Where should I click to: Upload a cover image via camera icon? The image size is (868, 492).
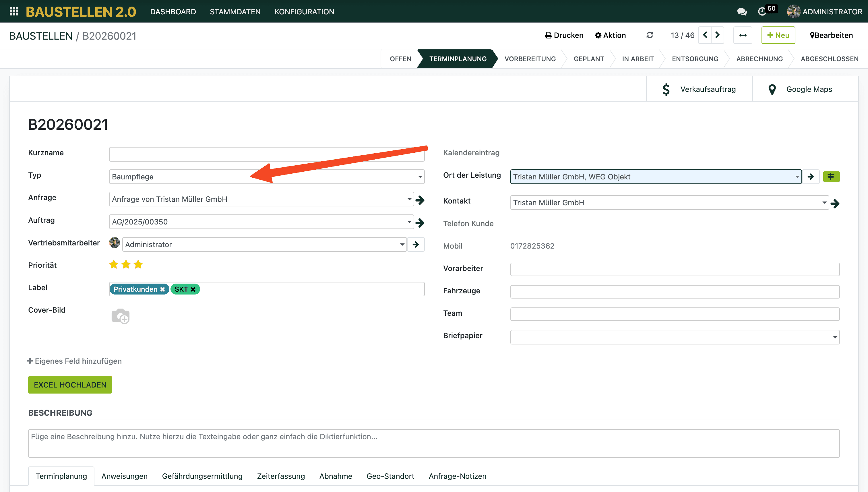click(x=120, y=316)
